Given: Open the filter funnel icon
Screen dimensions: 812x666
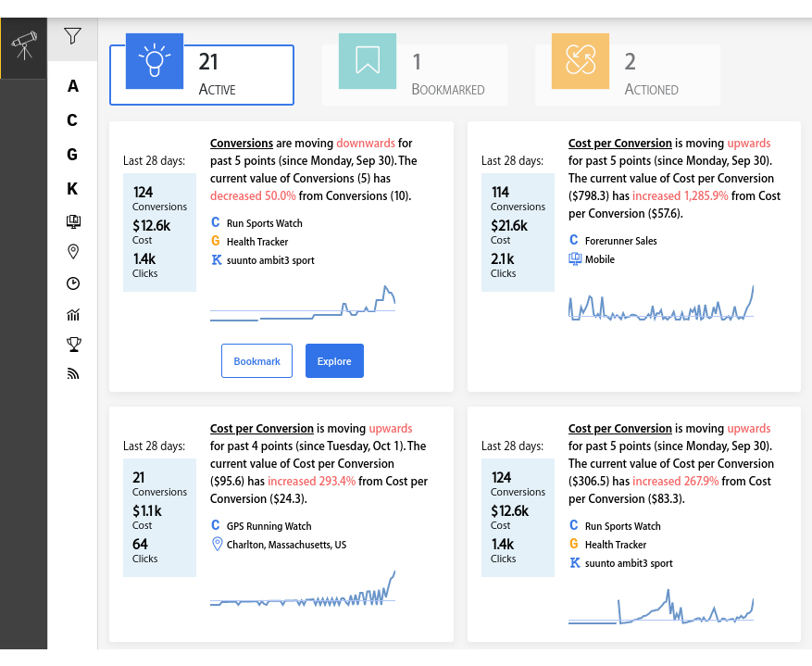Looking at the screenshot, I should 72,36.
